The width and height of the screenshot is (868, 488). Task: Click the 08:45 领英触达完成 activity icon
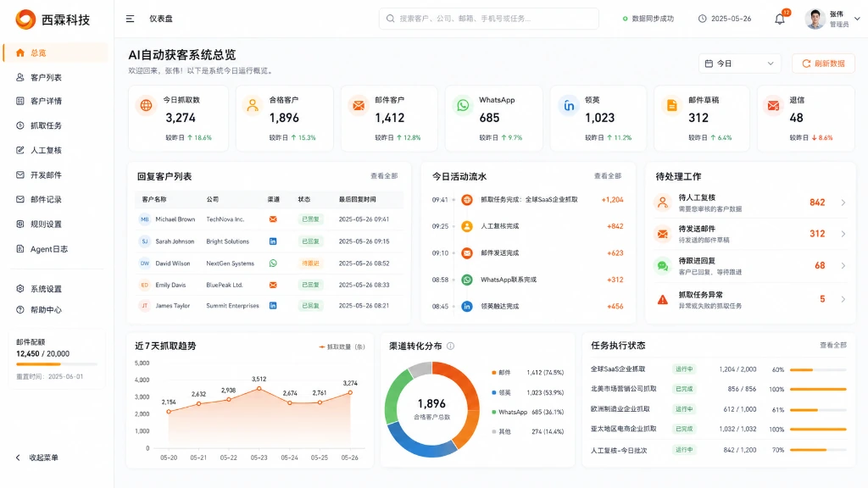click(467, 306)
